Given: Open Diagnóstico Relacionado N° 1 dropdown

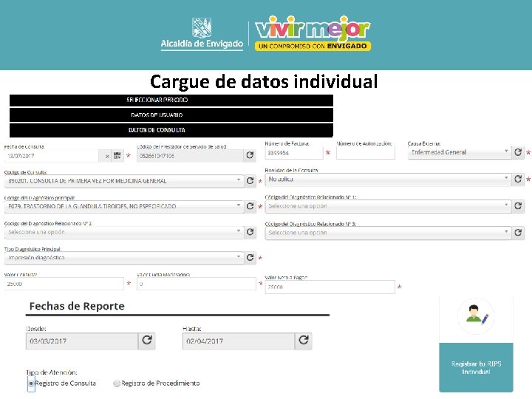Looking at the screenshot, I should point(388,205).
